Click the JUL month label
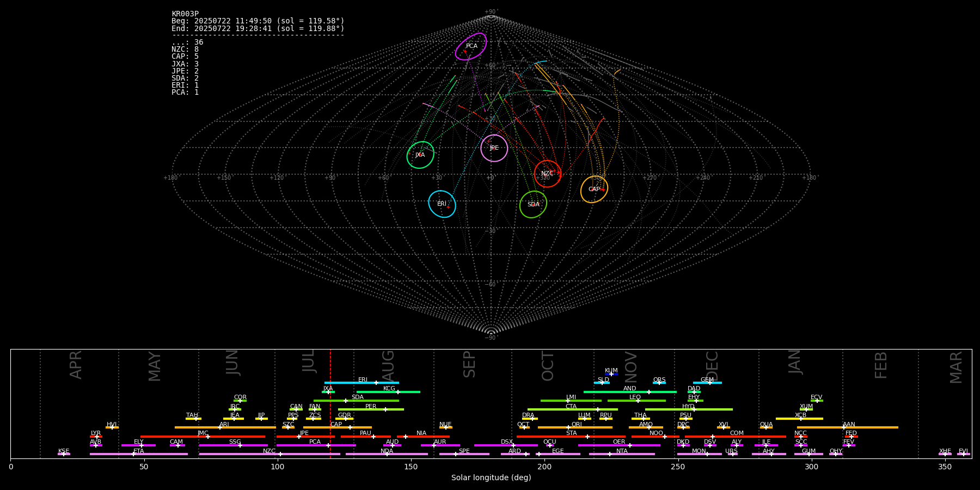This screenshot has height=490, width=980. [x=309, y=360]
